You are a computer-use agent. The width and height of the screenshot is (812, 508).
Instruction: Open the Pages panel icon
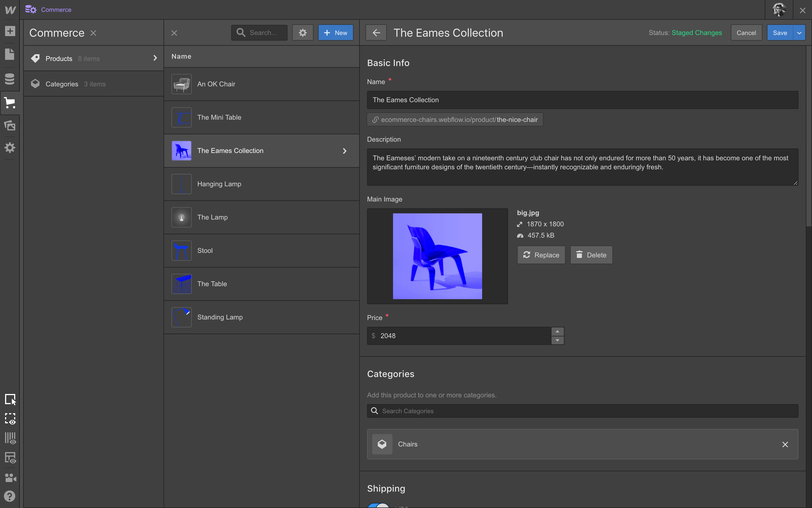[10, 54]
